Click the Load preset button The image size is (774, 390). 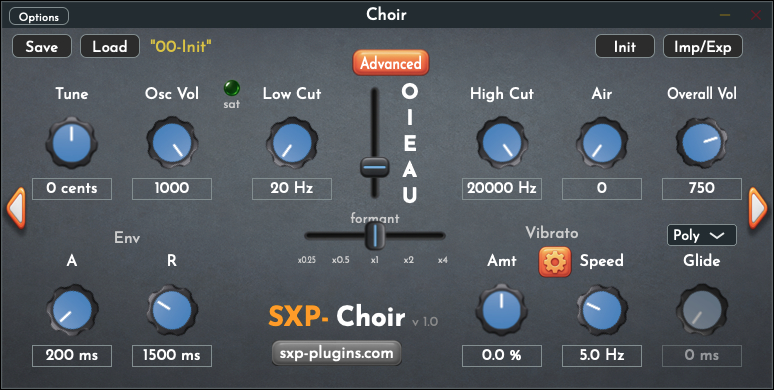[110, 46]
